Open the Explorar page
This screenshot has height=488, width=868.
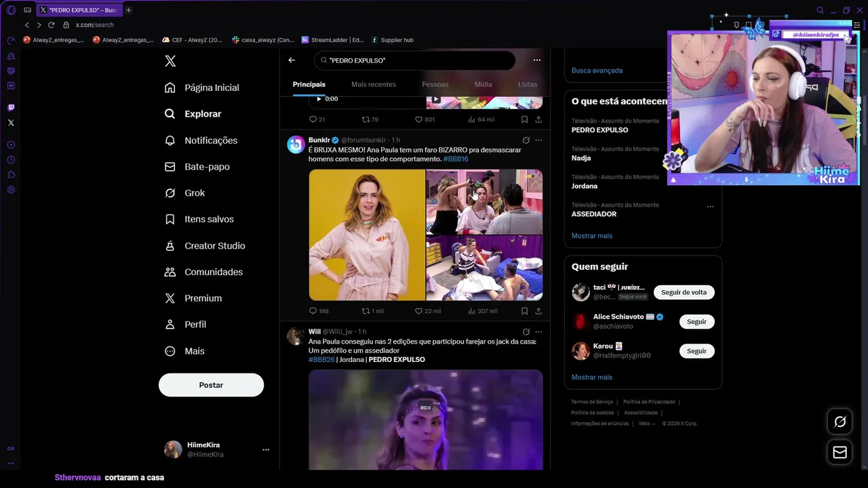point(193,114)
